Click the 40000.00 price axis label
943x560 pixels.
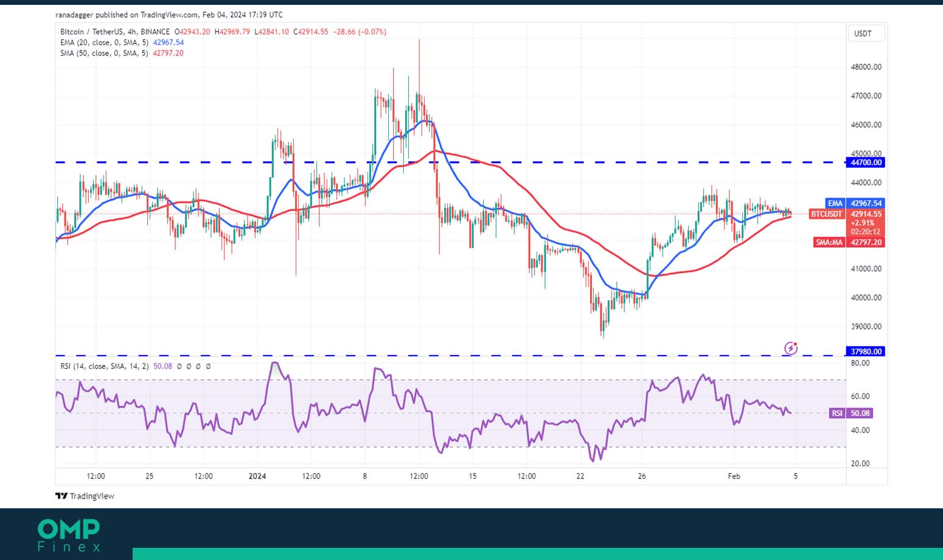[866, 297]
